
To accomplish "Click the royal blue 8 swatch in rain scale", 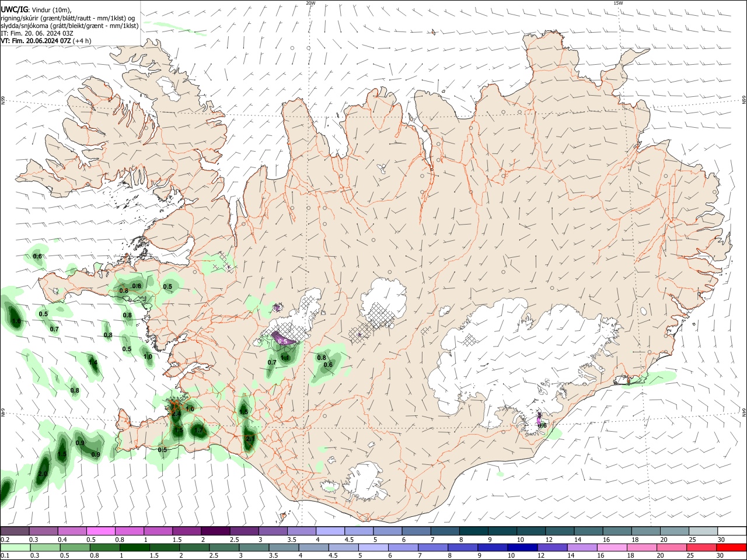I will tap(463, 548).
